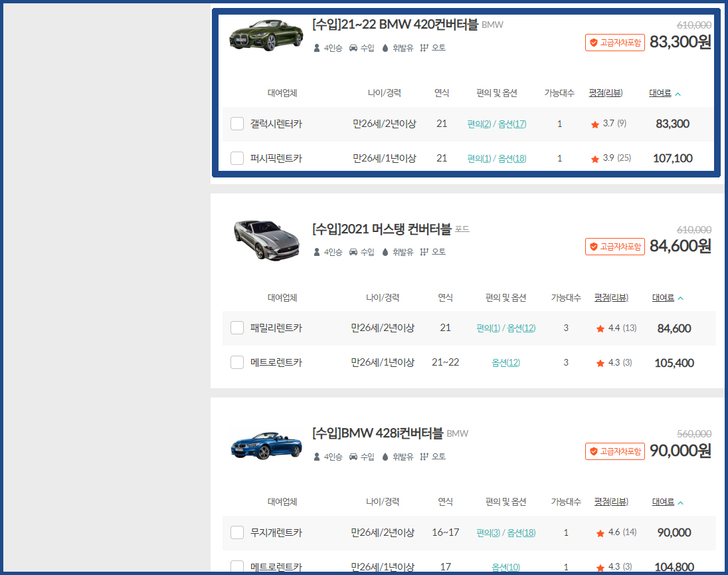This screenshot has width=728, height=575.
Task: Select the 107,100 price for 퍼시픽렌트카
Action: 673,158
